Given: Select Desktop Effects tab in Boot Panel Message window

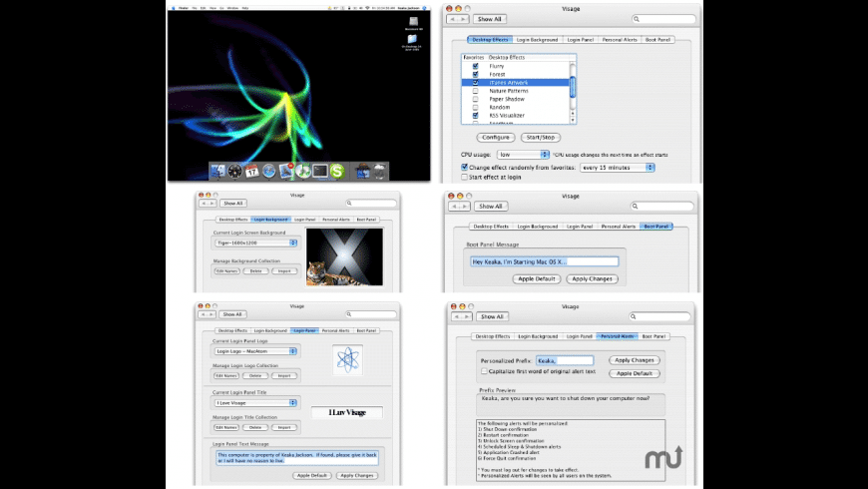Looking at the screenshot, I should [x=491, y=227].
